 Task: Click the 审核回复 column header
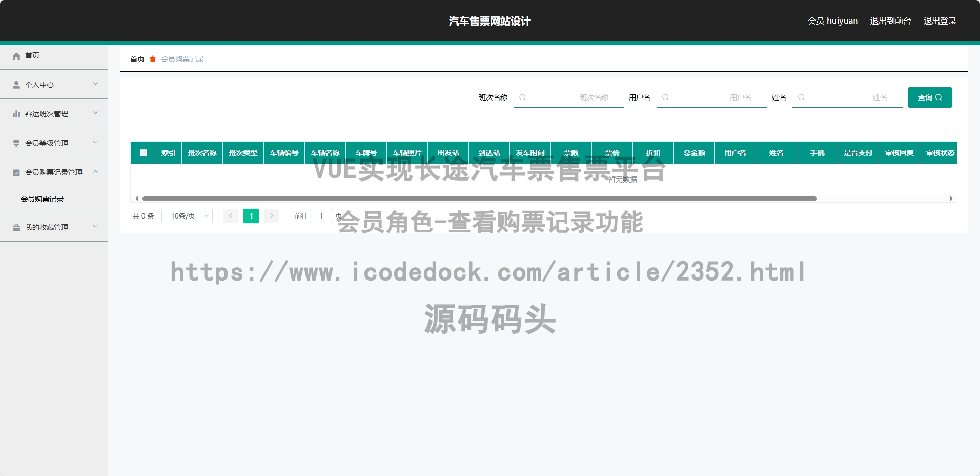[x=900, y=153]
